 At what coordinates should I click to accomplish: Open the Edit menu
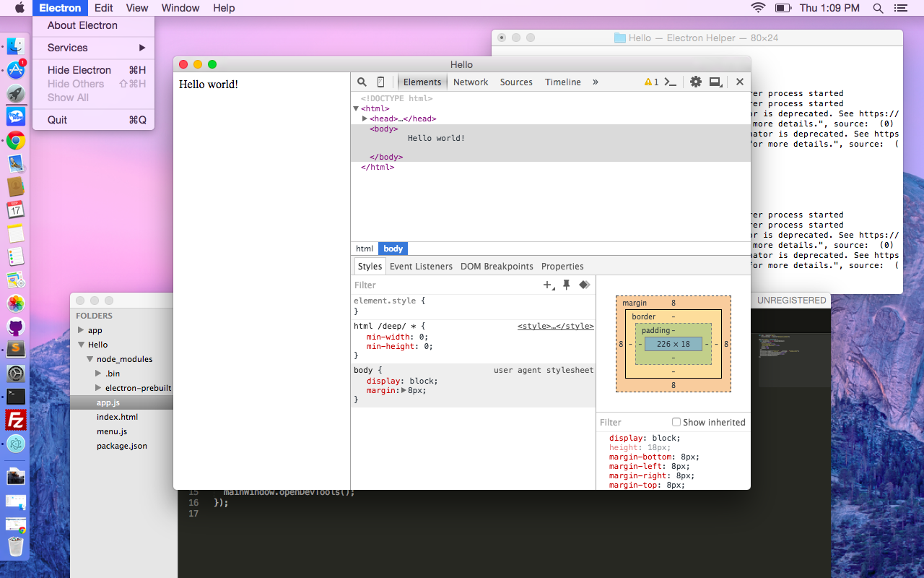click(x=103, y=8)
